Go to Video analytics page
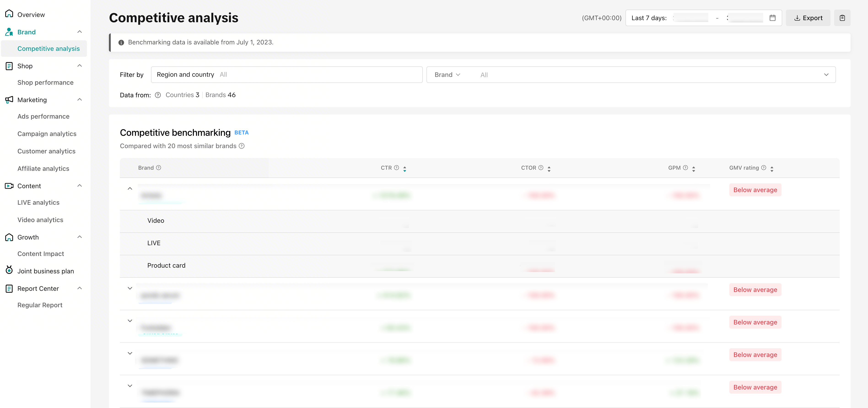 (x=40, y=220)
